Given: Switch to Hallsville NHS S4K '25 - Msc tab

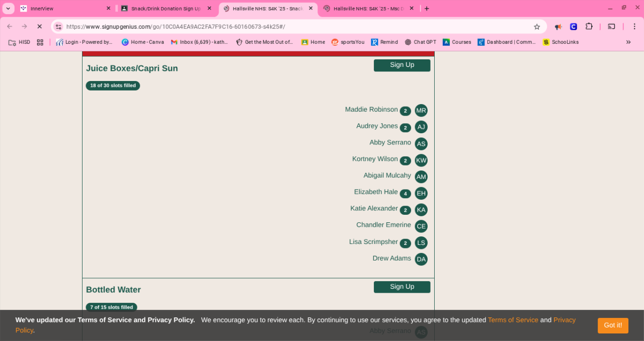Looking at the screenshot, I should (x=369, y=9).
